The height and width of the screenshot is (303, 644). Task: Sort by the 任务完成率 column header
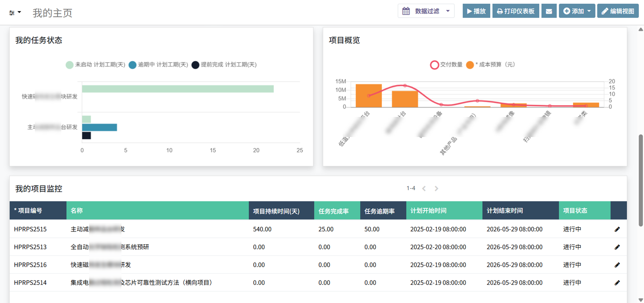[337, 210]
